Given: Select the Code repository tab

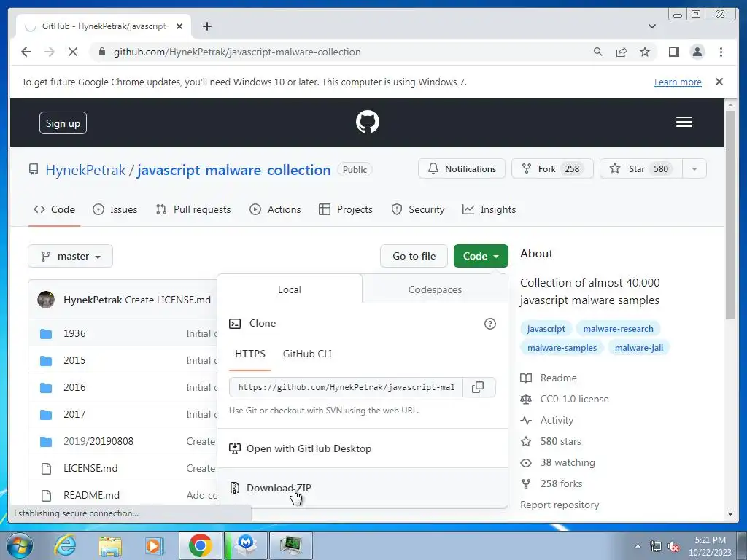Looking at the screenshot, I should click(54, 209).
